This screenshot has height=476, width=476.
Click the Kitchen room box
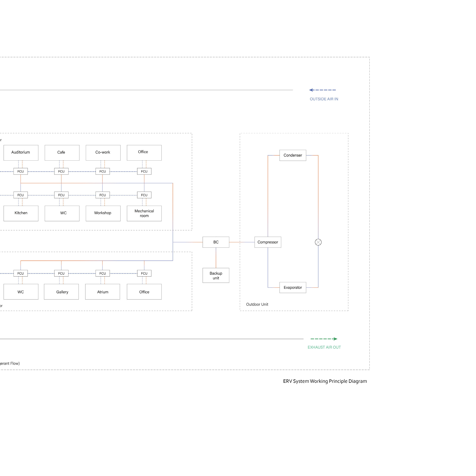pyautogui.click(x=21, y=213)
